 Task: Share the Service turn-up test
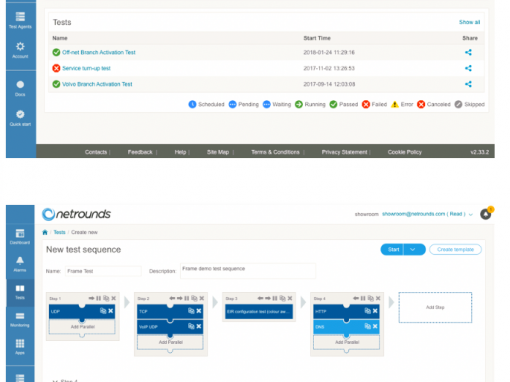coord(468,68)
